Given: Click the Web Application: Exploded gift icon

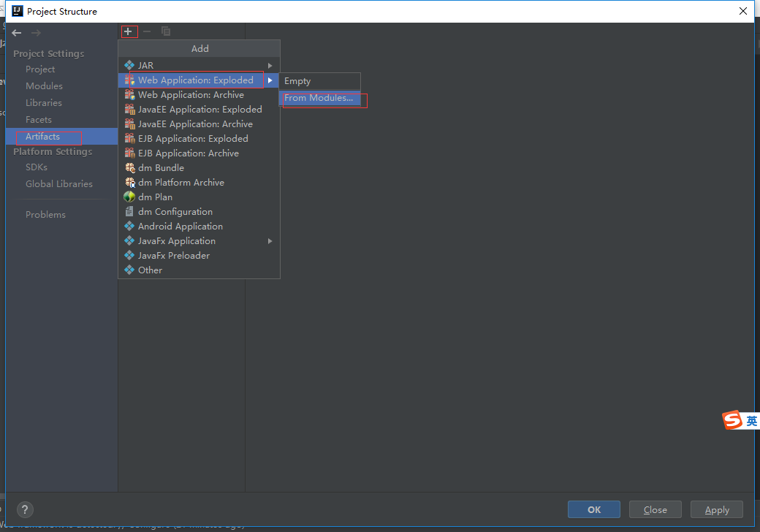Looking at the screenshot, I should point(129,80).
